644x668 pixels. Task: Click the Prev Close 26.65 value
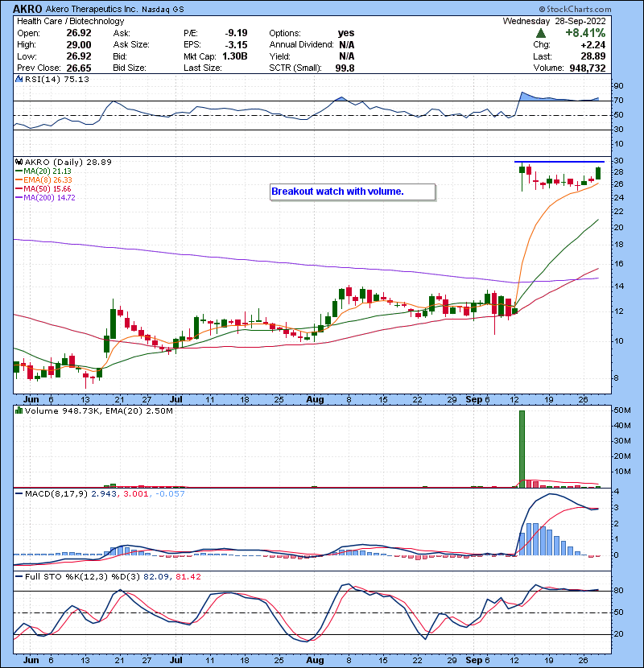(x=79, y=68)
